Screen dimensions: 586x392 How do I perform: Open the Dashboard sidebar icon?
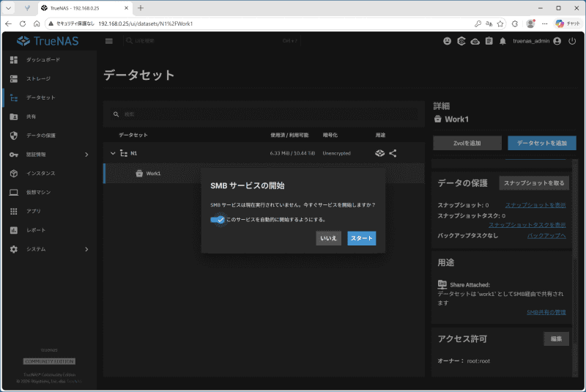[x=14, y=60]
